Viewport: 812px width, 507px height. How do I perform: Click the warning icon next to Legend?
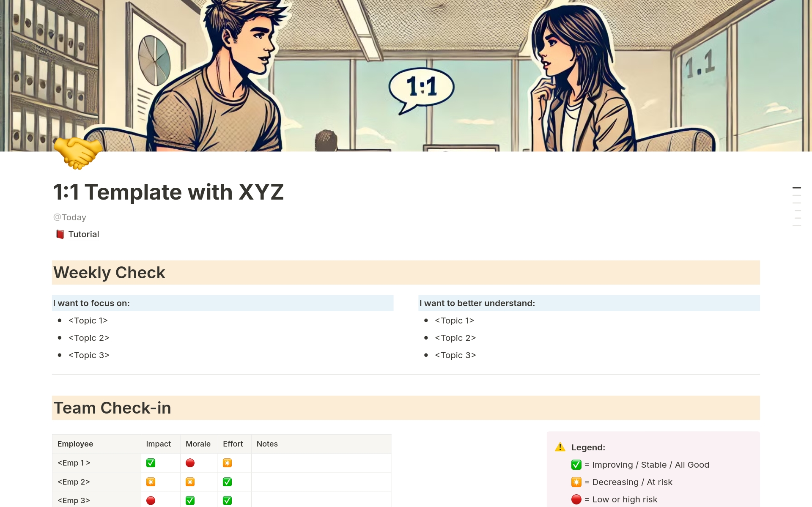560,447
